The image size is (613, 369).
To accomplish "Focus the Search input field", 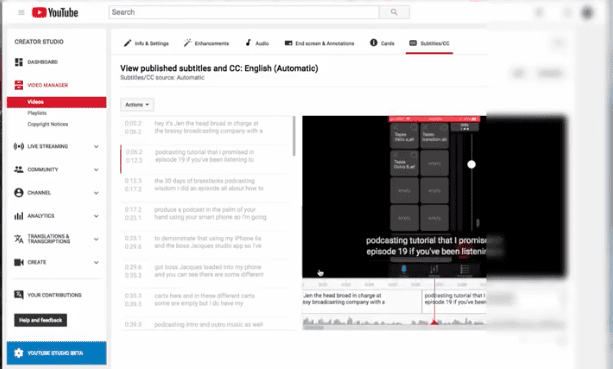I will pos(244,12).
